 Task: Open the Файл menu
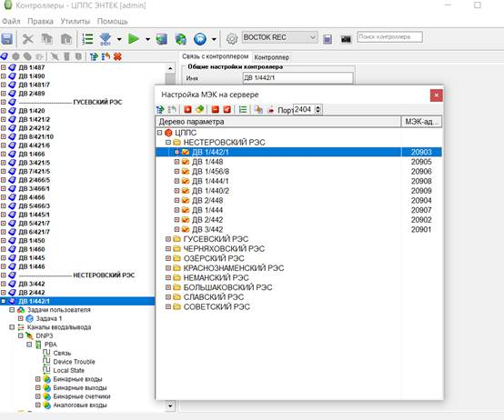11,21
